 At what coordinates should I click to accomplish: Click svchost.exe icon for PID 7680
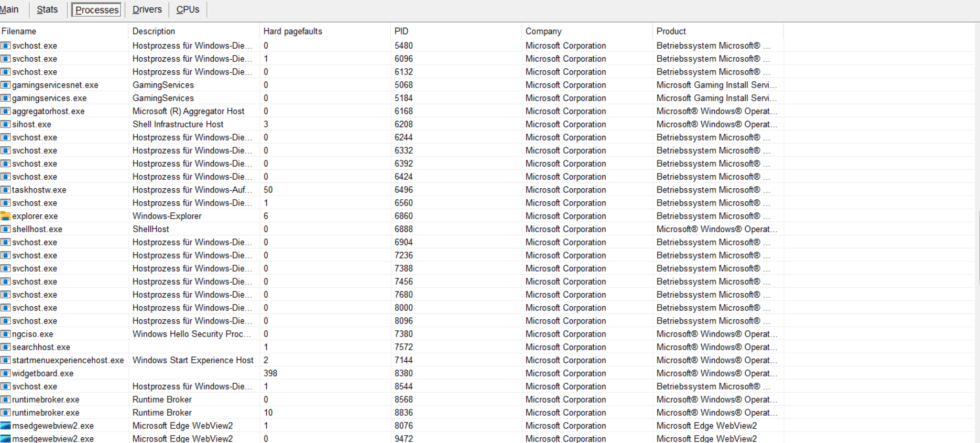click(x=5, y=295)
